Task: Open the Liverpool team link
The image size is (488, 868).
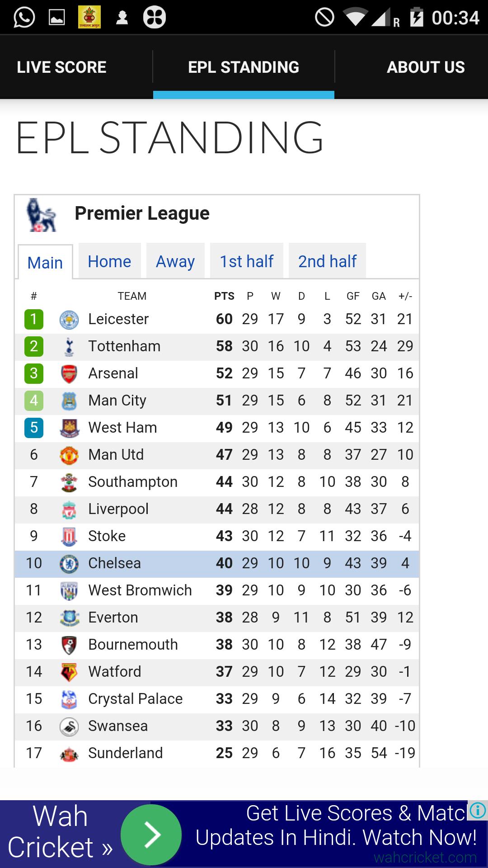Action: point(118,509)
